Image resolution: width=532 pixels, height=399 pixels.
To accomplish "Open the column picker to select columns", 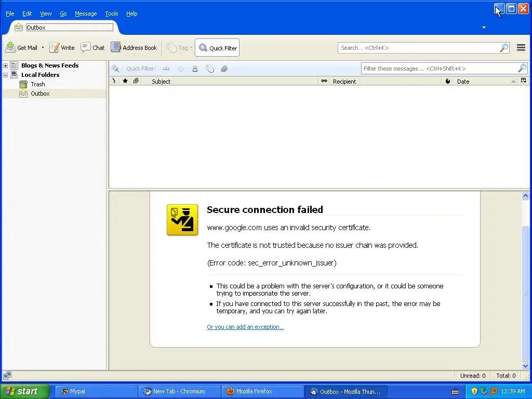I will [524, 81].
